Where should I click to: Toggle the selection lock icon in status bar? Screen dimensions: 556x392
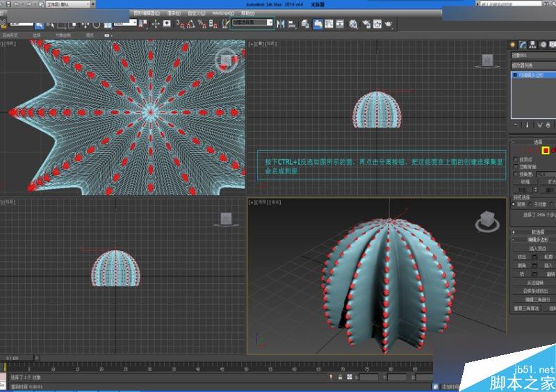pyautogui.click(x=340, y=377)
